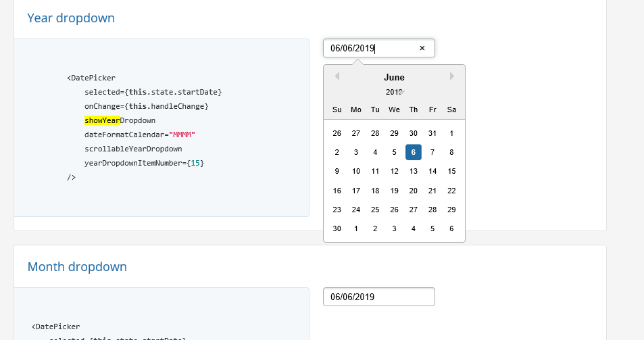Click the scrollableYearDropdown code line
This screenshot has height=340, width=644.
point(133,149)
